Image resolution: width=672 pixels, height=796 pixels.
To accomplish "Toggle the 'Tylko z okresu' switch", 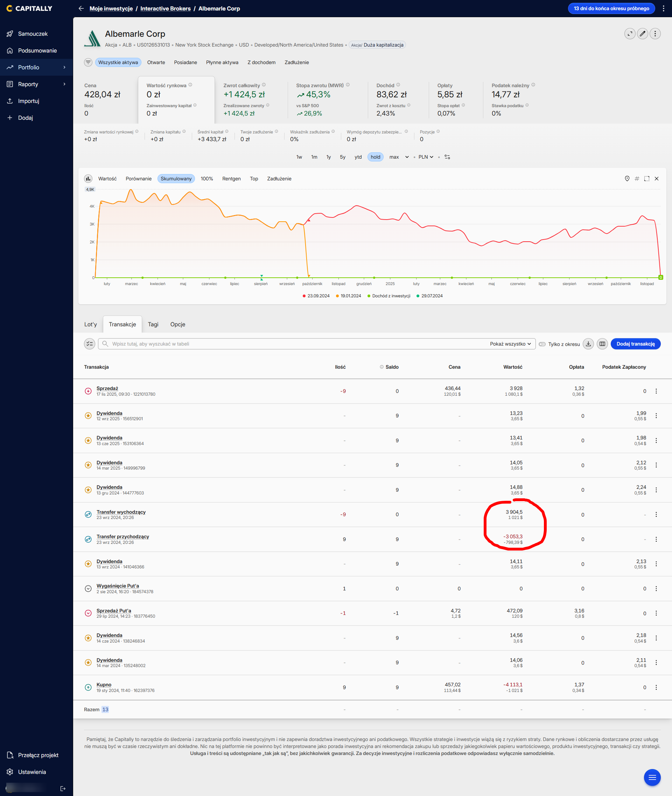I will tap(542, 344).
